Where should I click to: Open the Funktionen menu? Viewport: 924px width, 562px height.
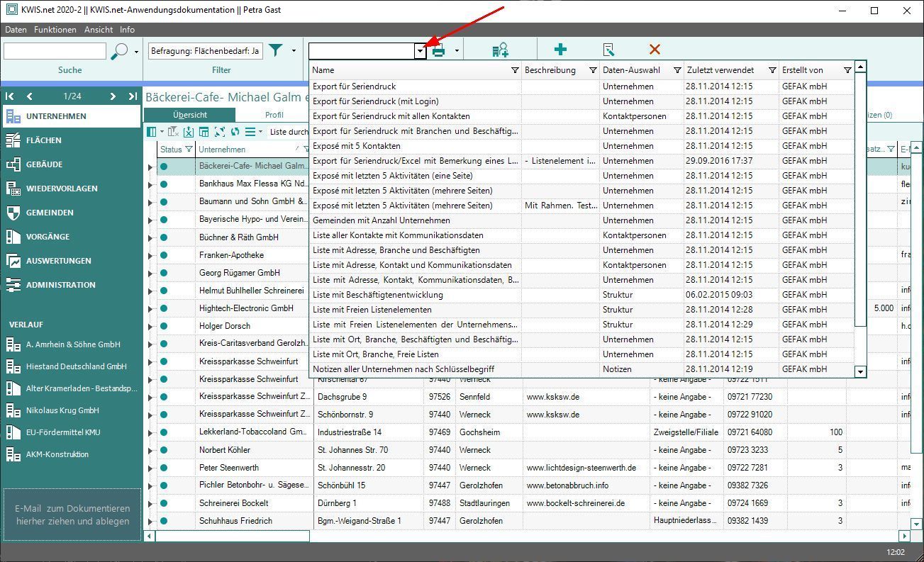tap(55, 30)
